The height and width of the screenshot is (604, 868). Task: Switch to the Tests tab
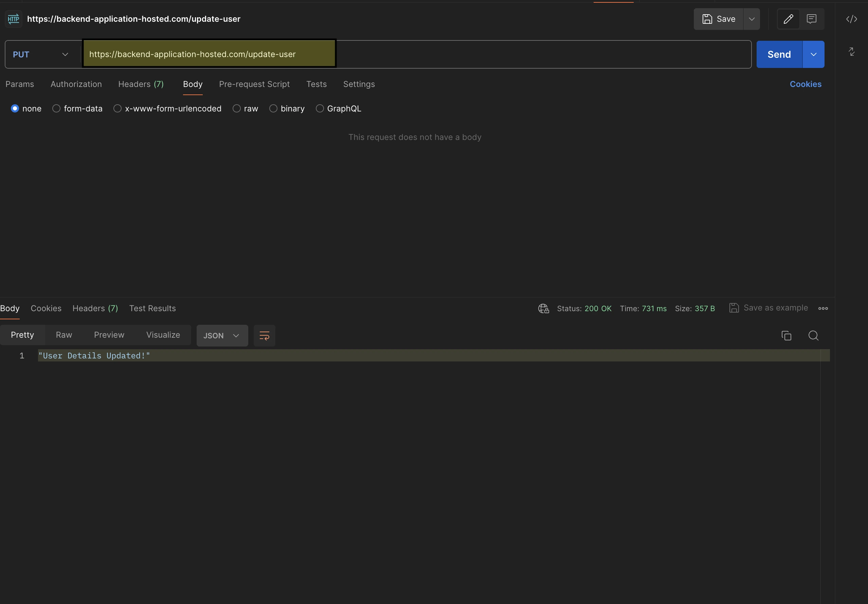tap(317, 84)
